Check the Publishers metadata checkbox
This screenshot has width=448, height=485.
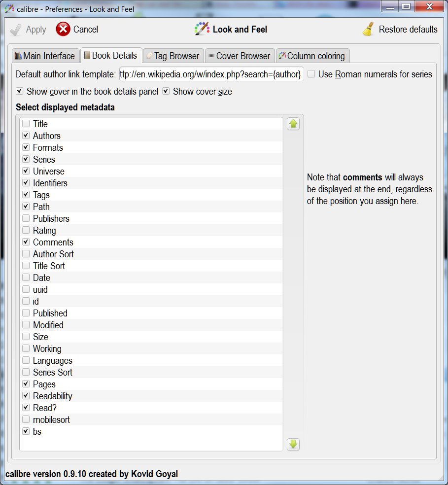(26, 218)
